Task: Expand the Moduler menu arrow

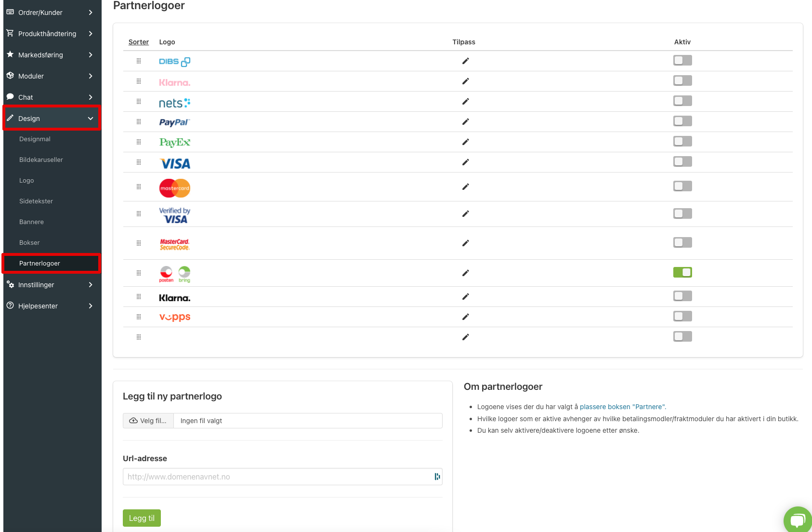Action: [91, 76]
